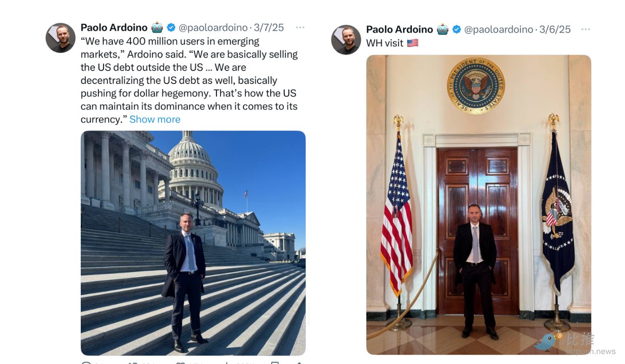Open Paolo Ardoino's name on the 3/6/25 tweet
This screenshot has height=364, width=625.
click(399, 29)
